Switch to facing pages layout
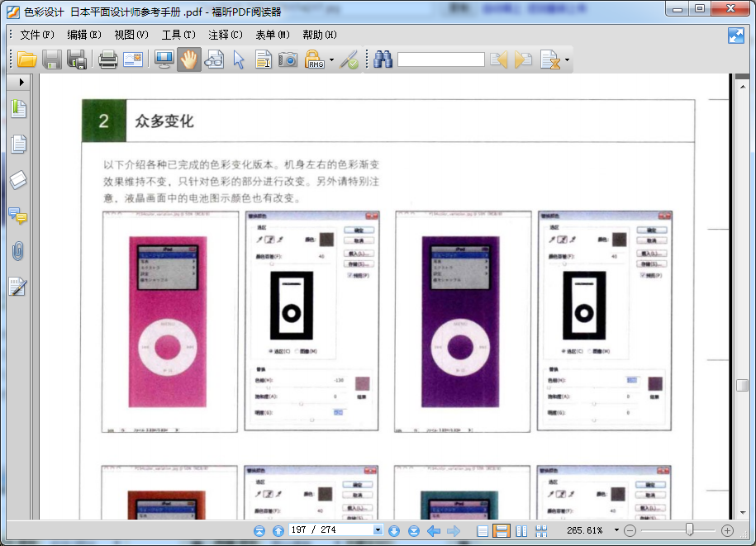This screenshot has height=546, width=756. 521,530
